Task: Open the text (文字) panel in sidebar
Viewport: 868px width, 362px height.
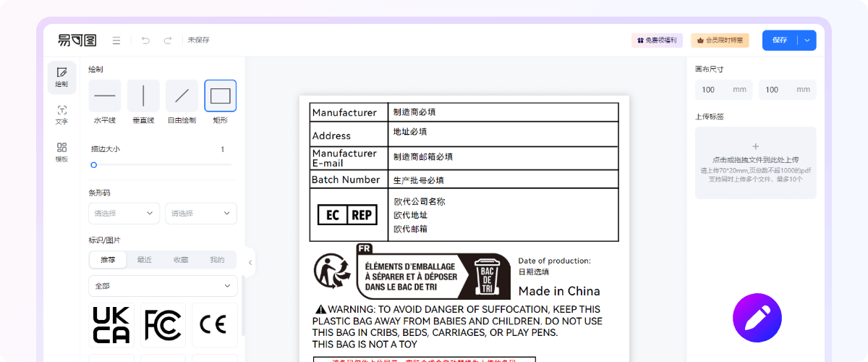Action: pos(61,114)
